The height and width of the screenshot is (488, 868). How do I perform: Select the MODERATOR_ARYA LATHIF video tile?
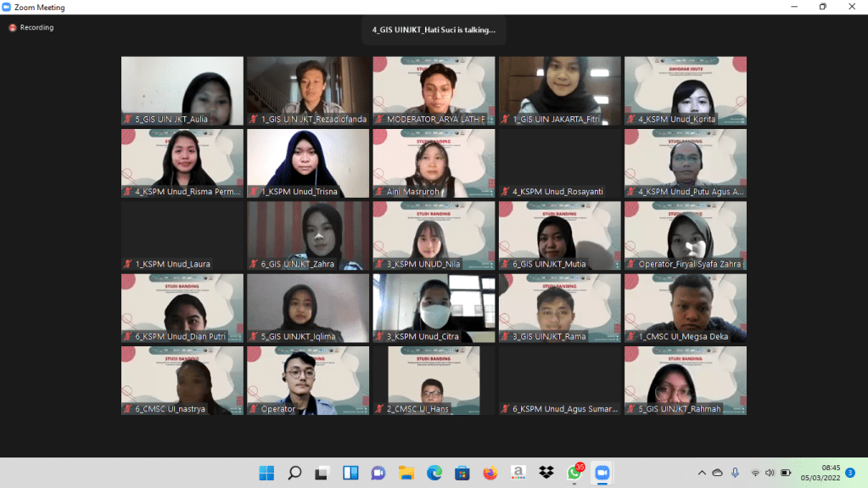(x=434, y=90)
